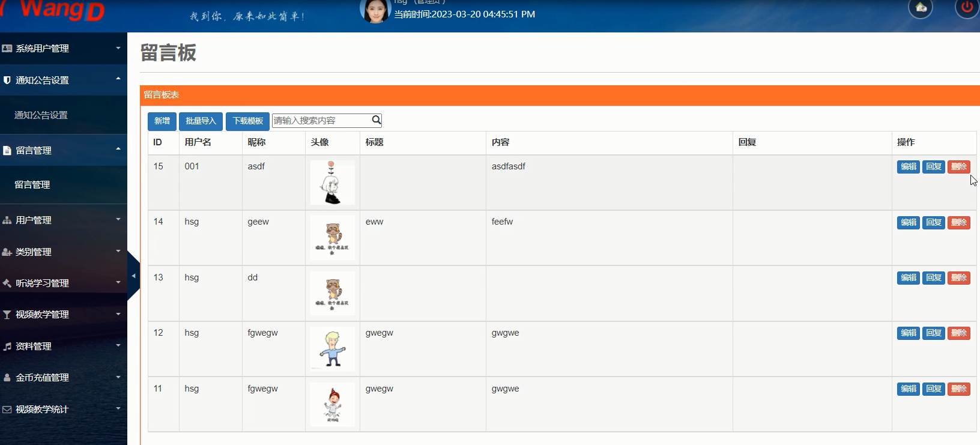980x445 pixels.
Task: Delete message row ID 11
Action: coord(959,389)
